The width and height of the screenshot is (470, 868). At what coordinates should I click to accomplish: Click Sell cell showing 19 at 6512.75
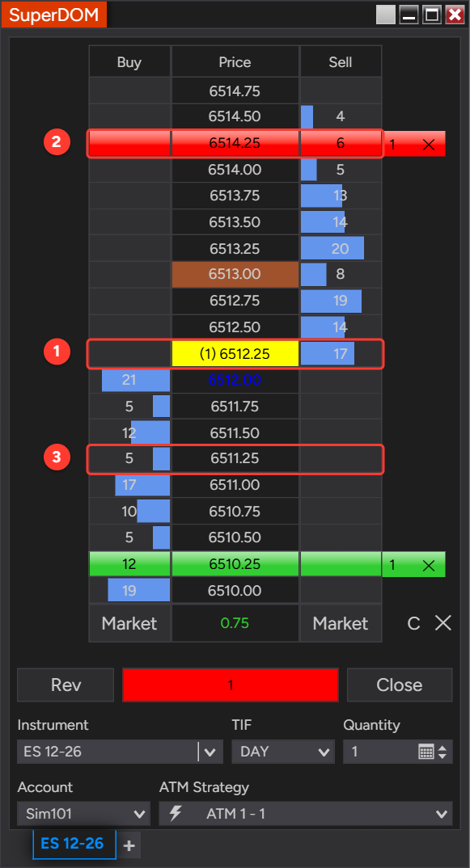[341, 301]
